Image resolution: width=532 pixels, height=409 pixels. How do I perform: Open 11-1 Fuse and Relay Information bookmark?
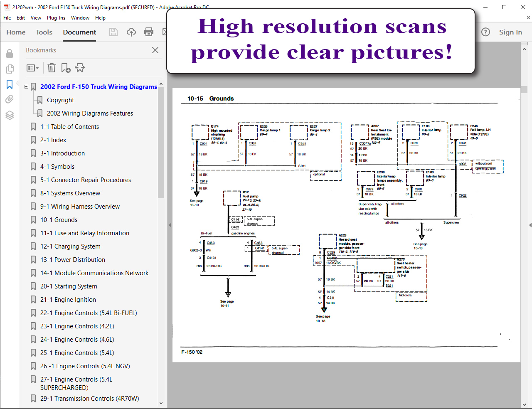pos(85,233)
